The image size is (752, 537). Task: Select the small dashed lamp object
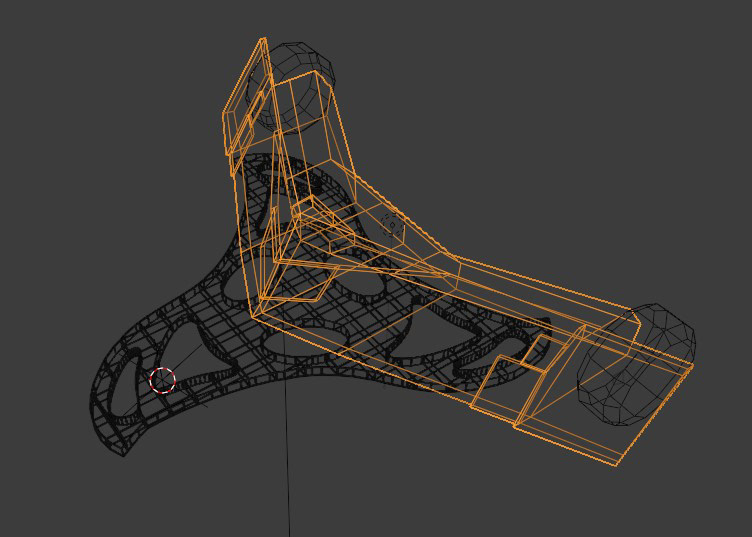(392, 224)
